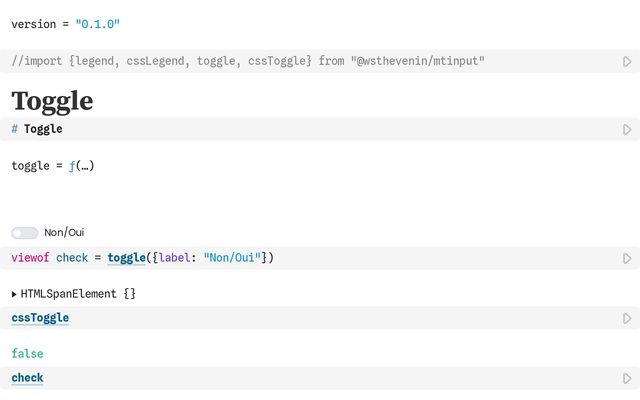Run the 'viewof check' cell
640x400 pixels.
point(627,258)
